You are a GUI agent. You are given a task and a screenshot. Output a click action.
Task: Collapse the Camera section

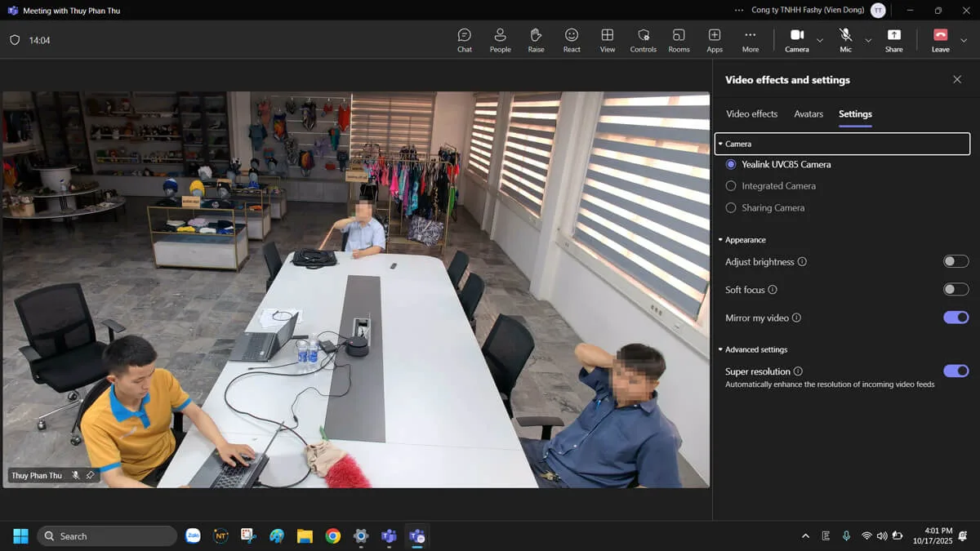pos(738,144)
